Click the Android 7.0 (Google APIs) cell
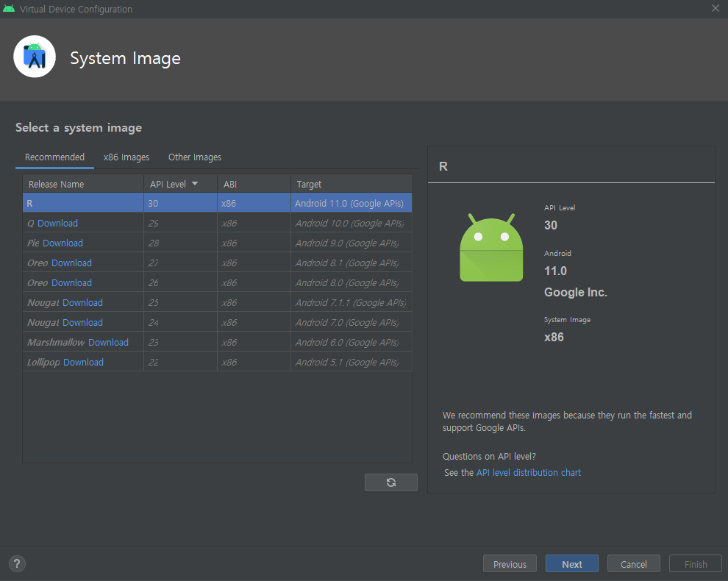This screenshot has width=728, height=581. pos(351,323)
